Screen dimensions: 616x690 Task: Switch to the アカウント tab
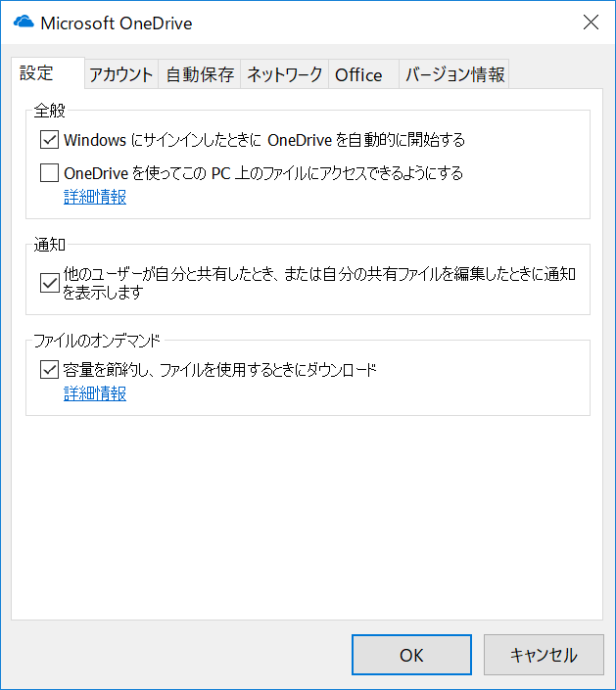coord(121,74)
